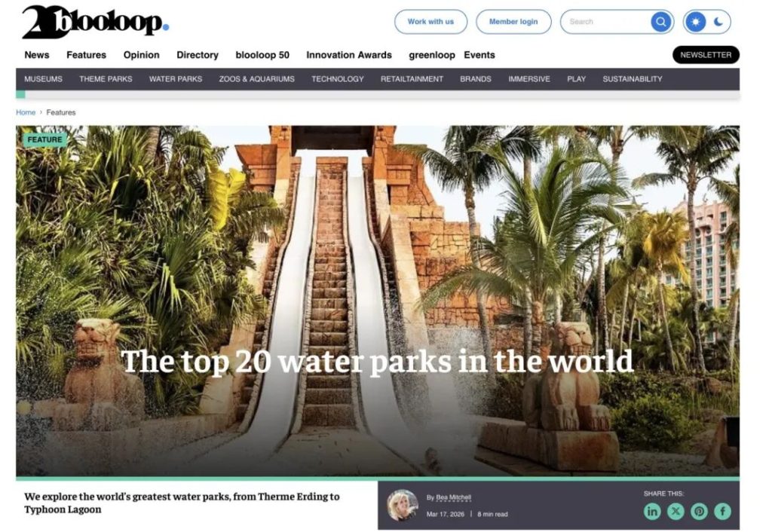Viewport: 772px width, 532px height.
Task: Click into the Search input field
Action: 605,22
